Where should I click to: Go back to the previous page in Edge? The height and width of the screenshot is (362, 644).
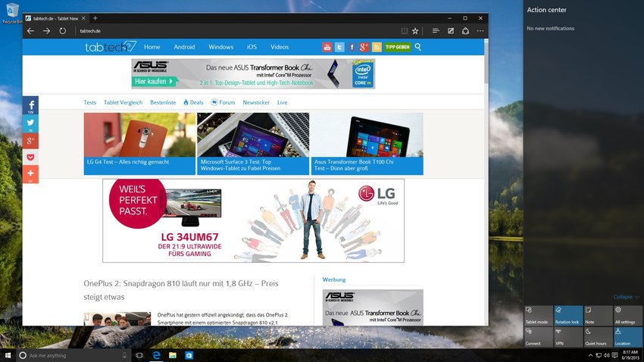click(x=30, y=31)
